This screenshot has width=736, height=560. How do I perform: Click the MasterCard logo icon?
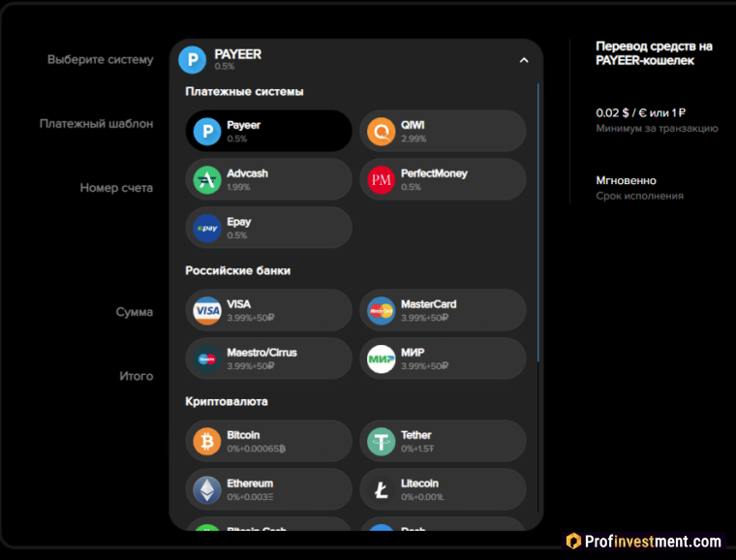coord(382,310)
